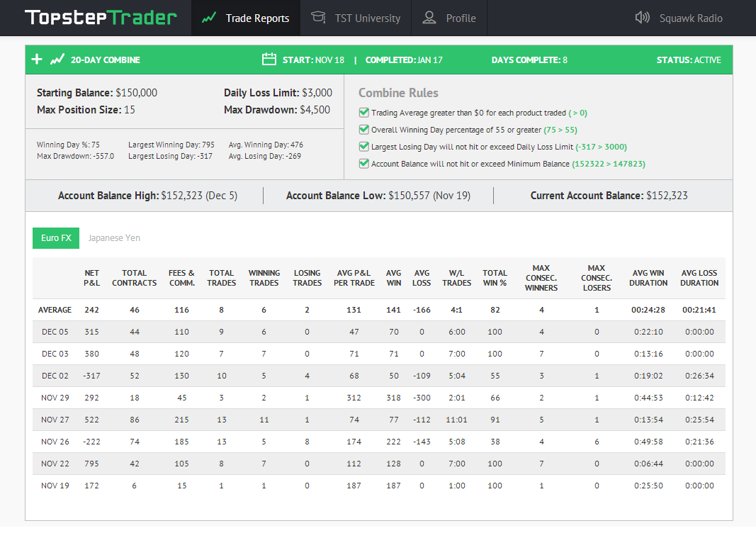
Task: Select the DEC 03 row
Action: [x=379, y=354]
